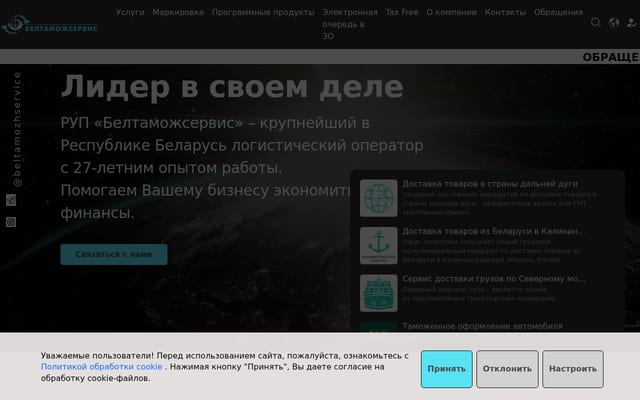Open the ship thumbnail for Northern Sea route
Image resolution: width=640 pixels, height=400 pixels.
(x=379, y=293)
